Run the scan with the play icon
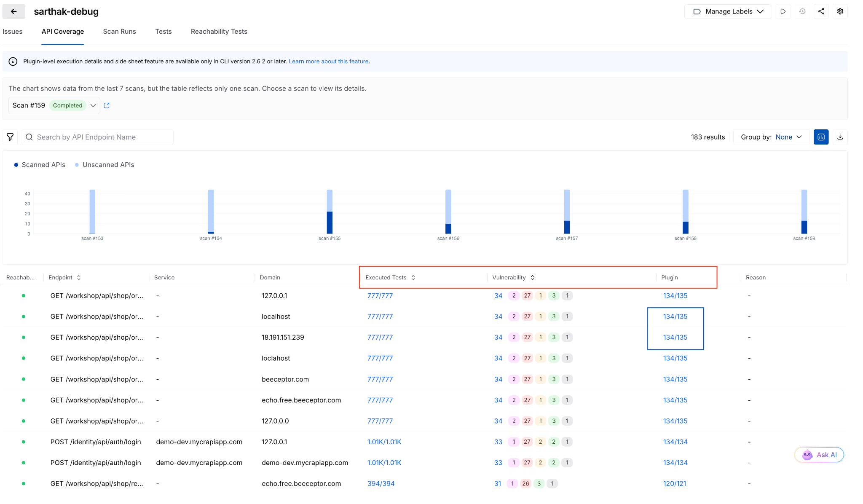 tap(783, 11)
